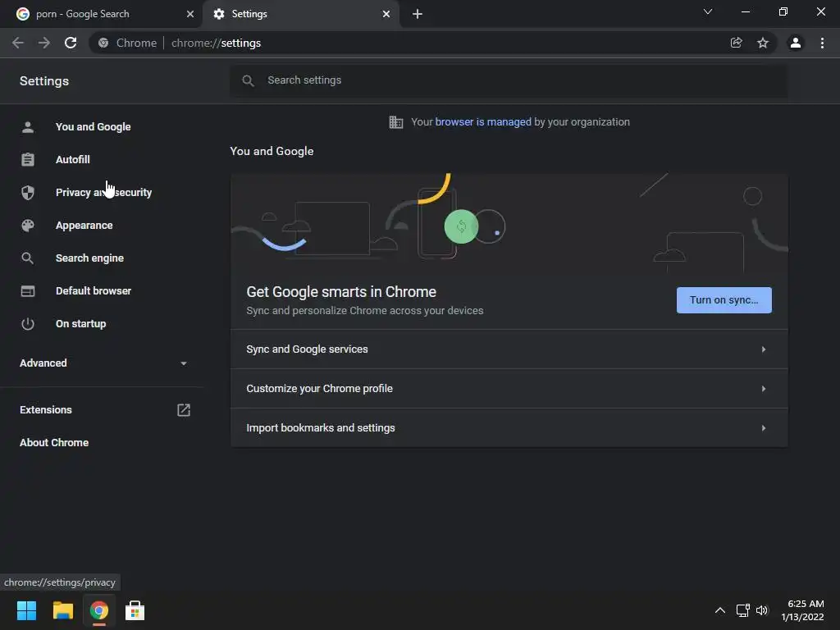Open a new tab with plus icon

click(418, 14)
